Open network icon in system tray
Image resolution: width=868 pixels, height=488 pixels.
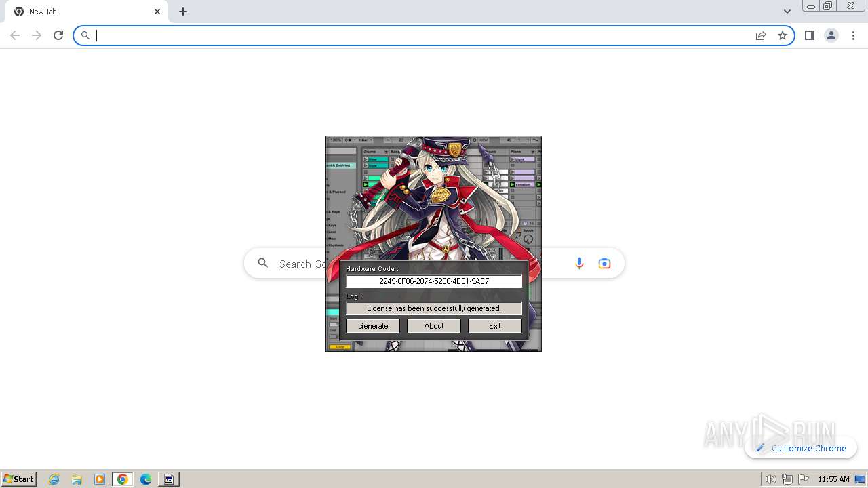coord(787,479)
